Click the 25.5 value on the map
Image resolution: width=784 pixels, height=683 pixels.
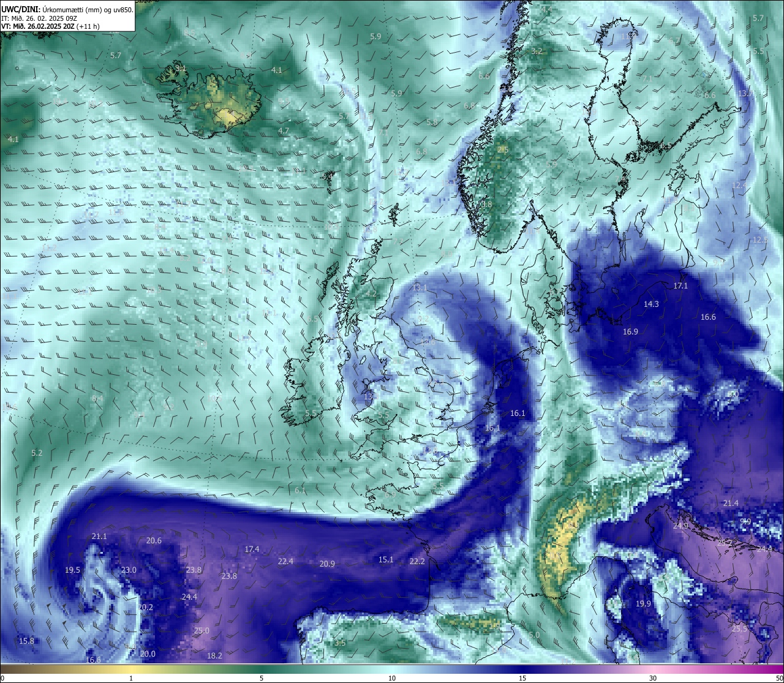tap(739, 629)
